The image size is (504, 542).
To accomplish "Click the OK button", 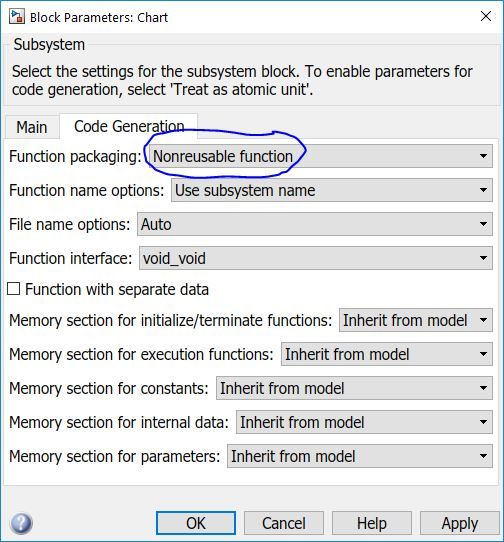I will [x=196, y=523].
